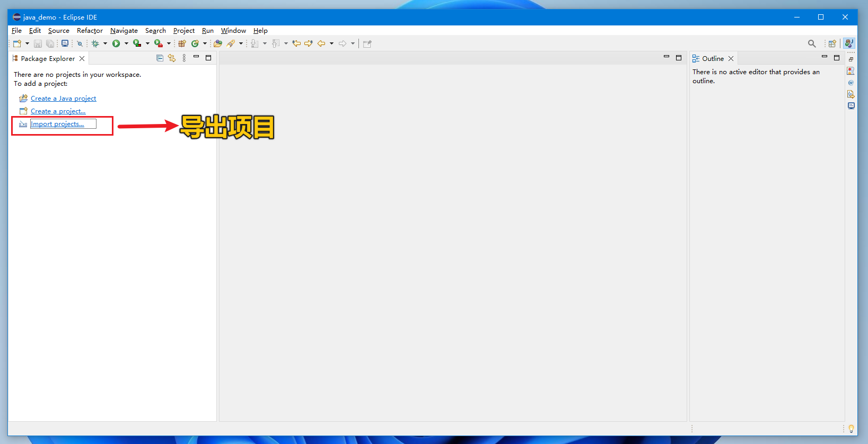868x444 pixels.
Task: Click the Open Type icon
Action: pos(218,43)
